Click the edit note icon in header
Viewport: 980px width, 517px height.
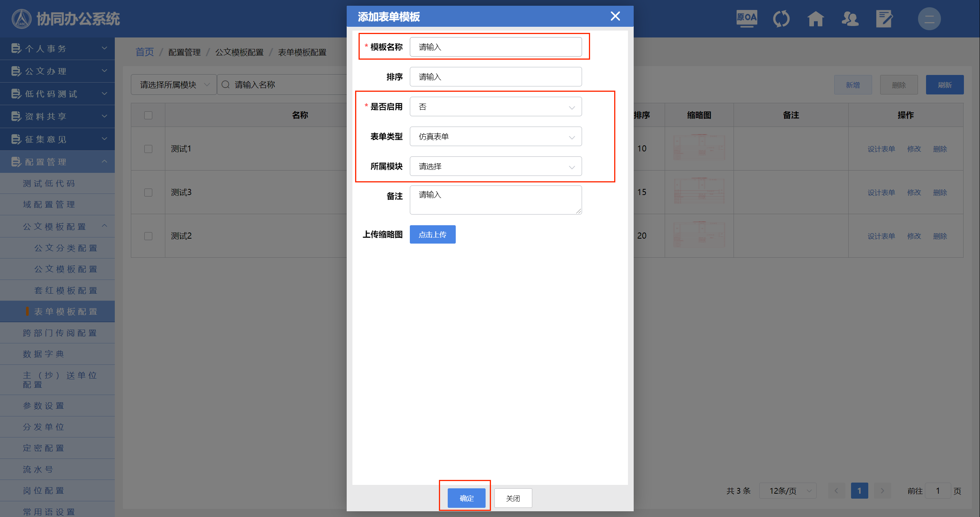pos(884,19)
